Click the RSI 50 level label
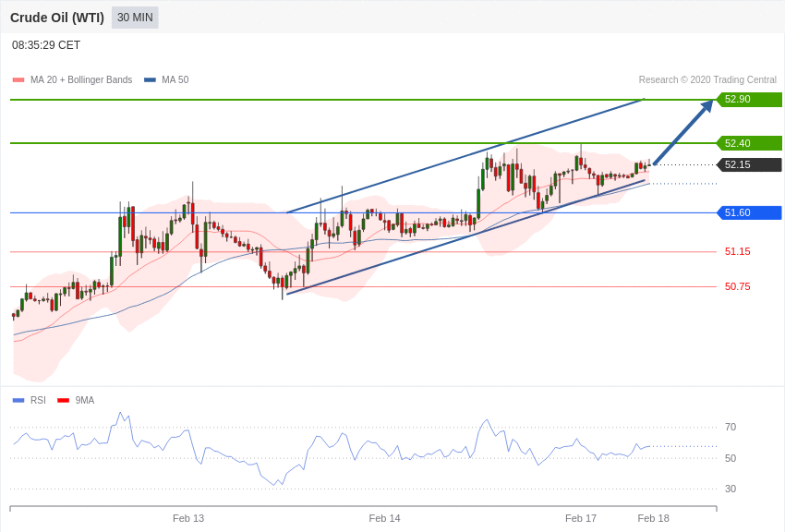Screen dimensions: 785x532 coord(731,458)
